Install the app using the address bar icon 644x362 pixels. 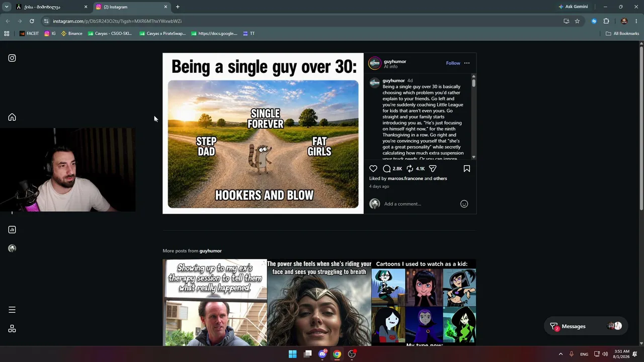coord(567,21)
